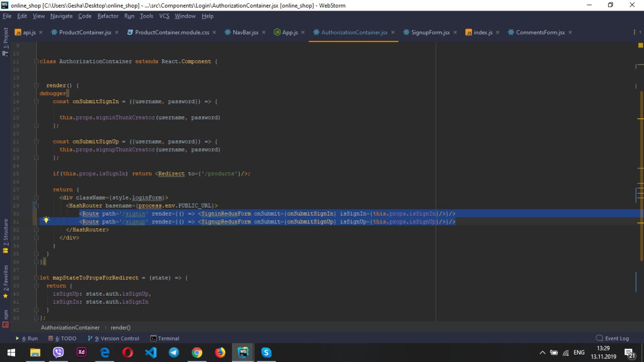Open the Structure tool window
The image size is (644, 362).
(x=6, y=236)
